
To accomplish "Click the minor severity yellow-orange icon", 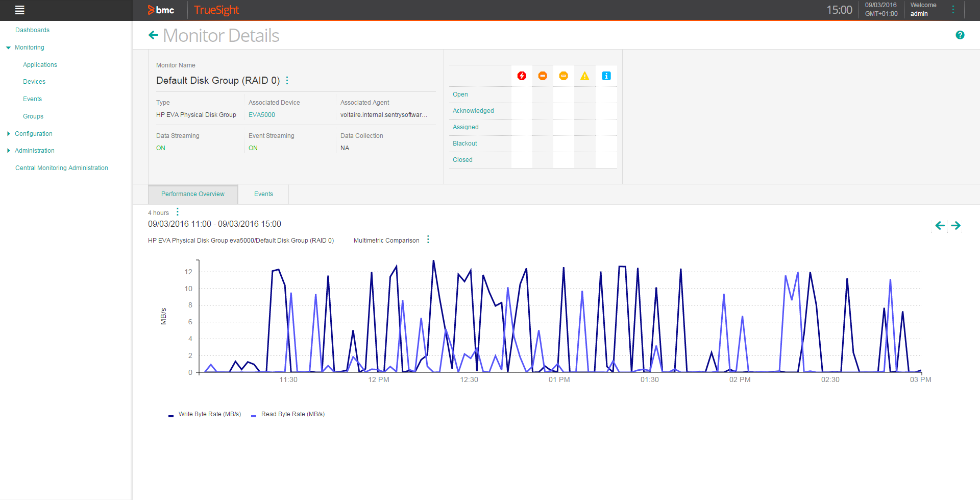I will tap(563, 76).
